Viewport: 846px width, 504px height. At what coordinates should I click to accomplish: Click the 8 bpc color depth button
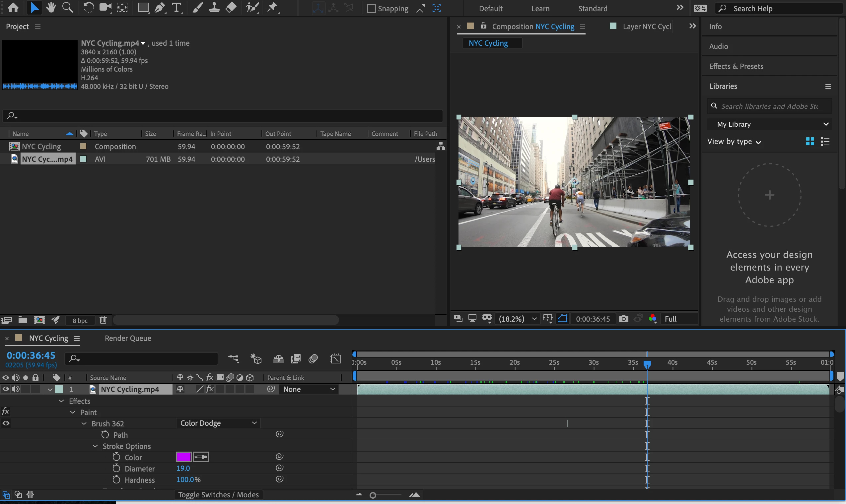[x=80, y=320]
